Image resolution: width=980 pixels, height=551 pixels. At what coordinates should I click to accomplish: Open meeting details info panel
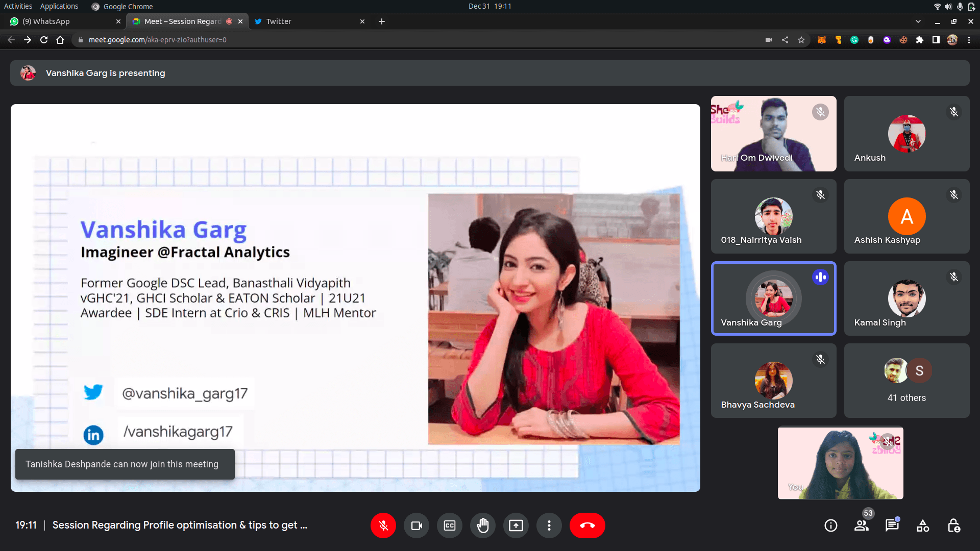pos(831,525)
